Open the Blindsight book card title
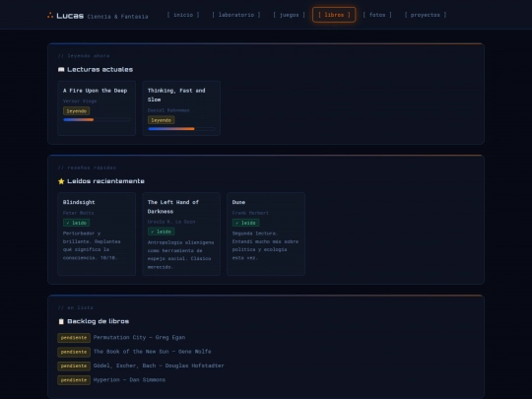 [79, 202]
